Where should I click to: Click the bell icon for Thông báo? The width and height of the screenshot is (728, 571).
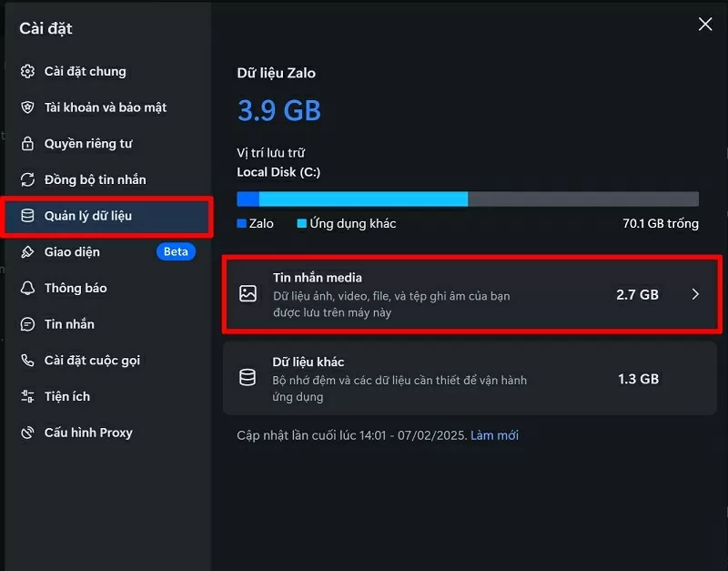pyautogui.click(x=27, y=288)
